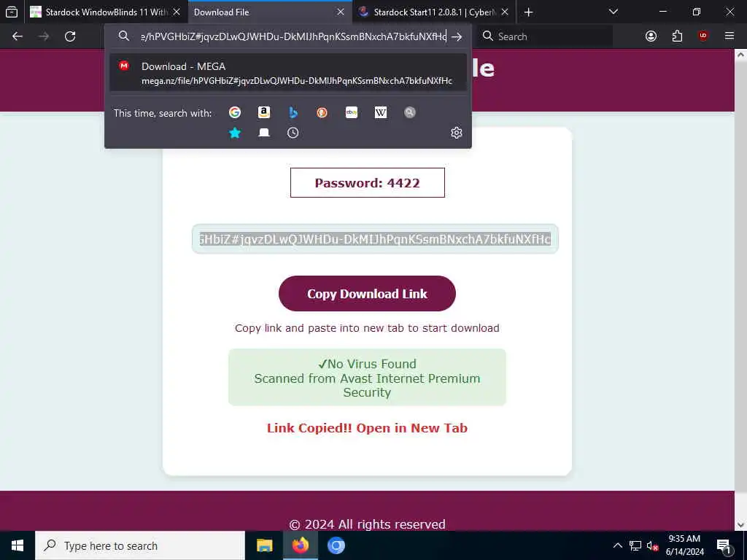Open the Windows Start menu
This screenshot has width=747, height=560.
(18, 545)
